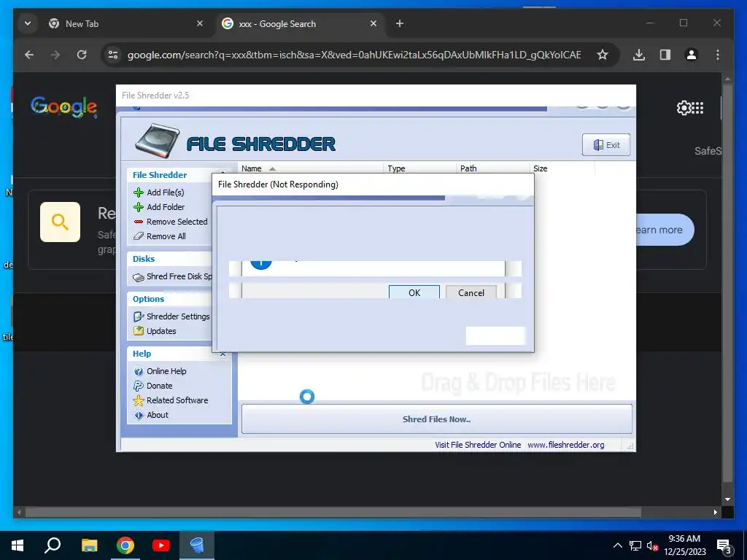
Task: Bookmark this page with the star icon
Action: click(603, 55)
